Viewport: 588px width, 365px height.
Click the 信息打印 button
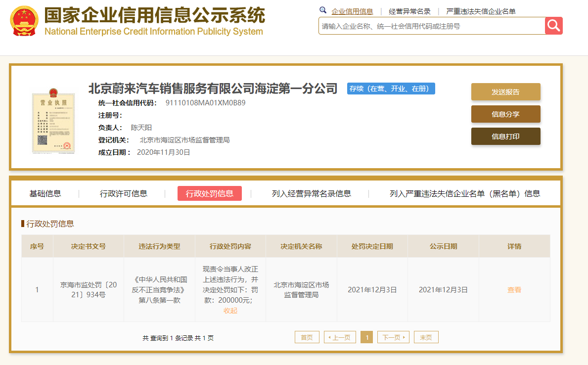coord(505,136)
